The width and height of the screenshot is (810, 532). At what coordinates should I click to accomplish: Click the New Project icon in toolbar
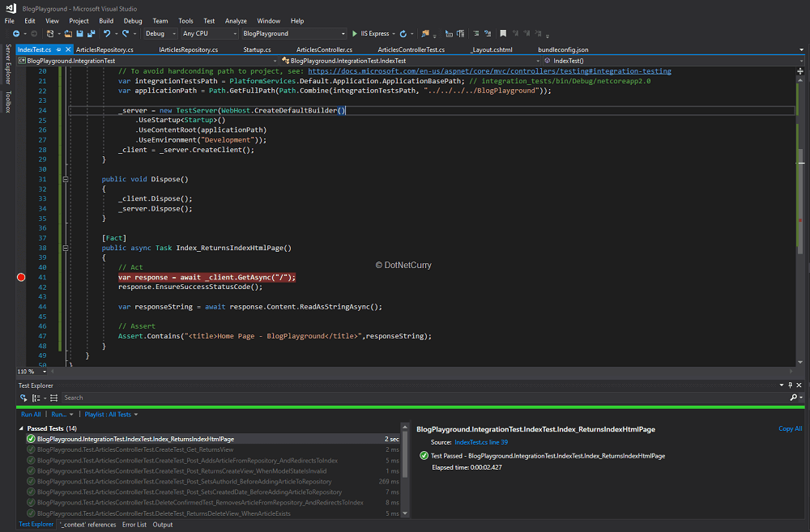[x=50, y=33]
